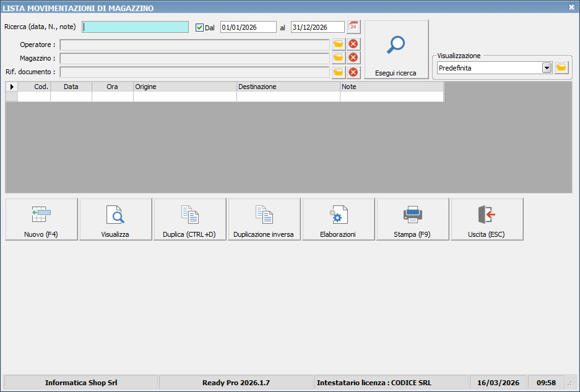The width and height of the screenshot is (580, 392).
Task: Open the Elaborazioni button
Action: tap(339, 219)
